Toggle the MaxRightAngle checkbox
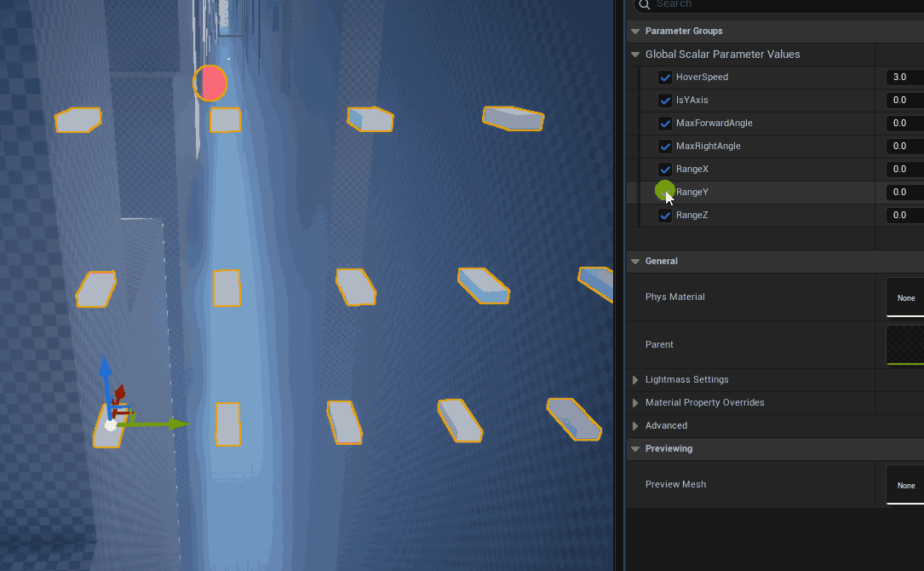 point(665,147)
